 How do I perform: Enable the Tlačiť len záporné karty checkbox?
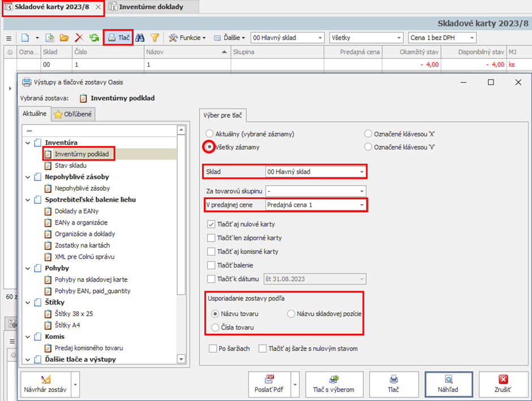(212, 238)
